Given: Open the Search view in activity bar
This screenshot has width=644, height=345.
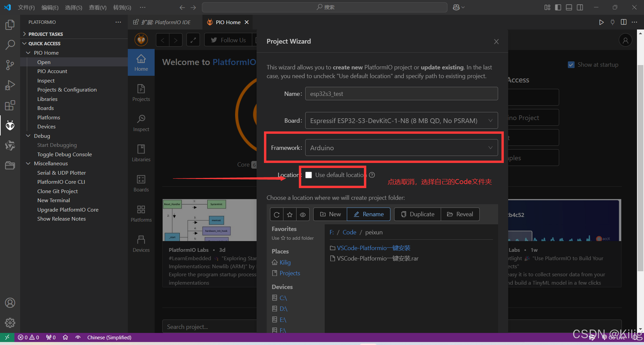Looking at the screenshot, I should pos(10,45).
